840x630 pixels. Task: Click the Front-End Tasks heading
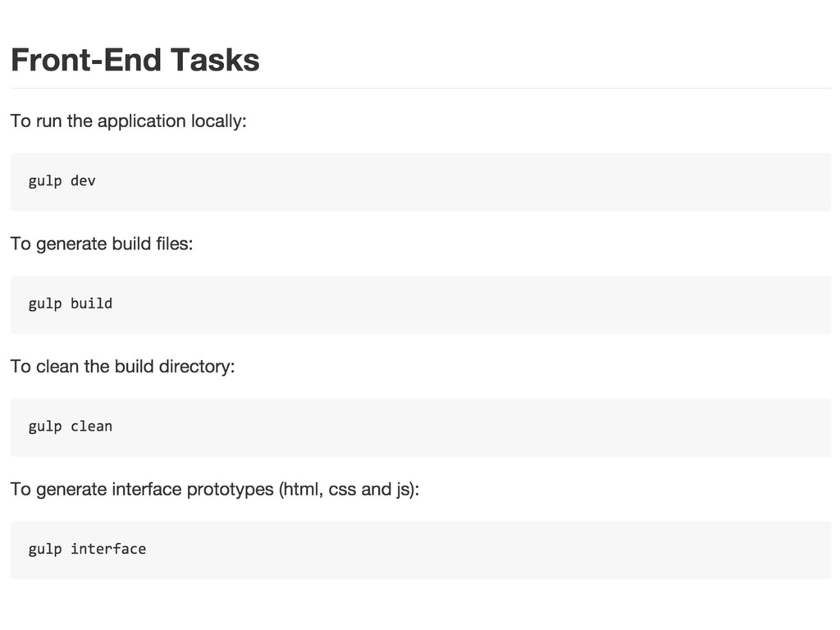(x=135, y=59)
